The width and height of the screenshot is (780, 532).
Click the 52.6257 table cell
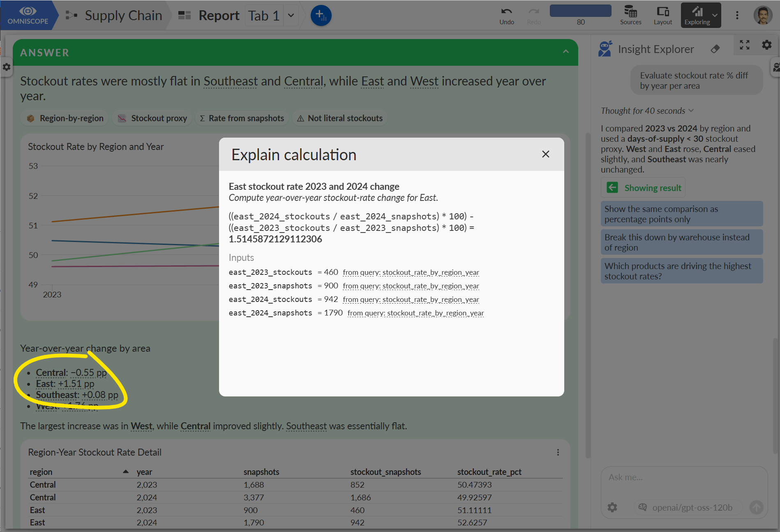pyautogui.click(x=472, y=523)
